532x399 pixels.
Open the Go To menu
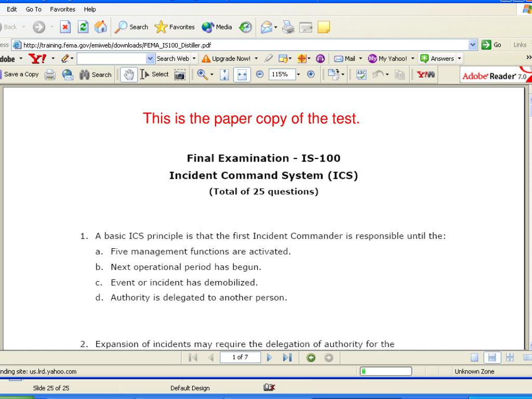34,9
